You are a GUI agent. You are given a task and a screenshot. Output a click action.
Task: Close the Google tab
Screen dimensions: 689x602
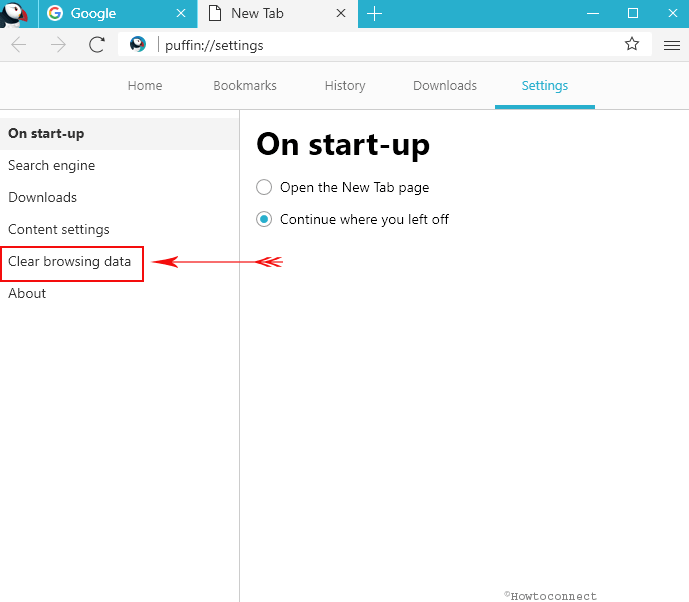coord(181,14)
